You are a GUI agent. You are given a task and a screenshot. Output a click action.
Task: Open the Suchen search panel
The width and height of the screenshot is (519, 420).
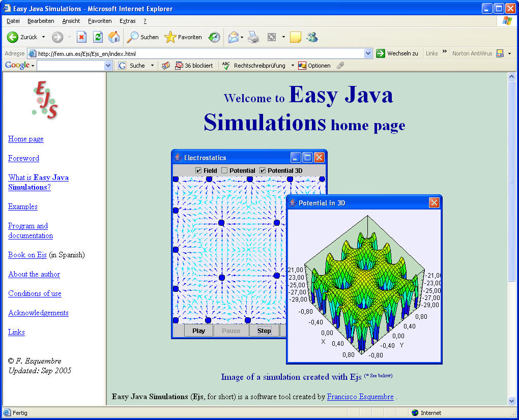point(143,37)
